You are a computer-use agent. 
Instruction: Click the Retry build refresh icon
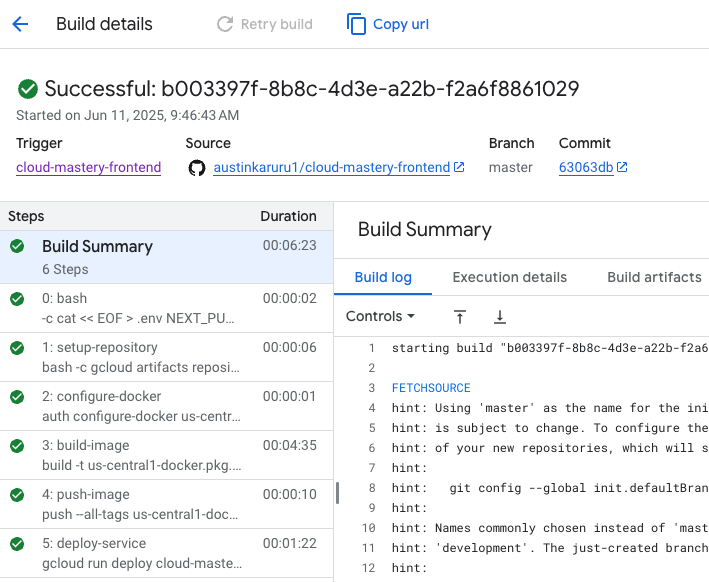(225, 24)
